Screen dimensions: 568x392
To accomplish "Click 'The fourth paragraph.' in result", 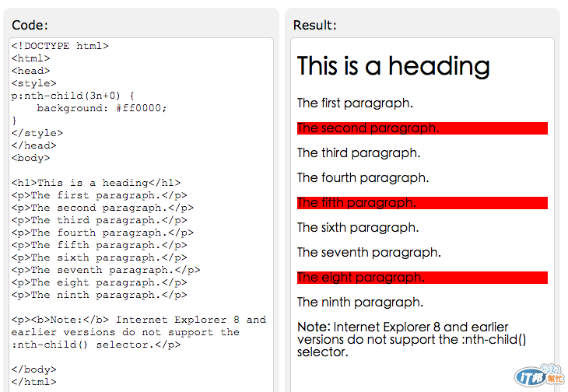I will (x=363, y=178).
